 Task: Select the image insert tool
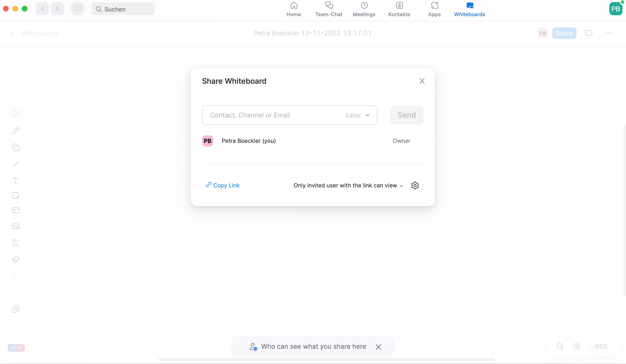16,227
